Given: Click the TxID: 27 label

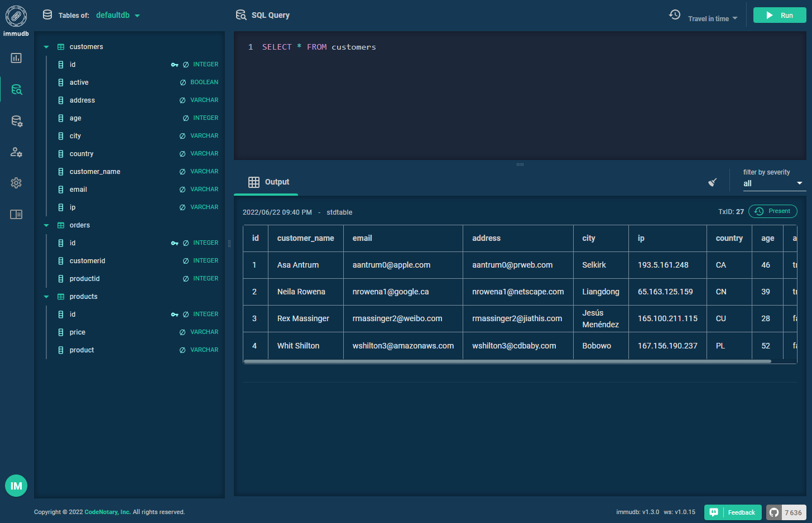Looking at the screenshot, I should 731,212.
